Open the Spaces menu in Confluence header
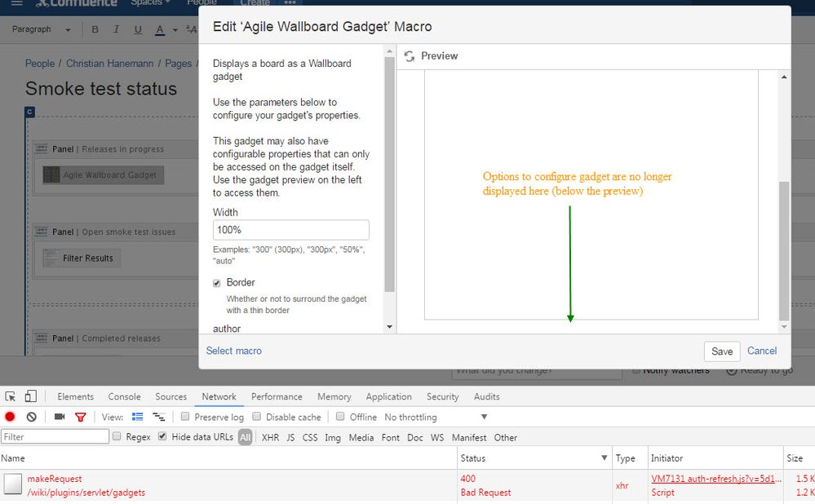The image size is (815, 504). (x=150, y=3)
